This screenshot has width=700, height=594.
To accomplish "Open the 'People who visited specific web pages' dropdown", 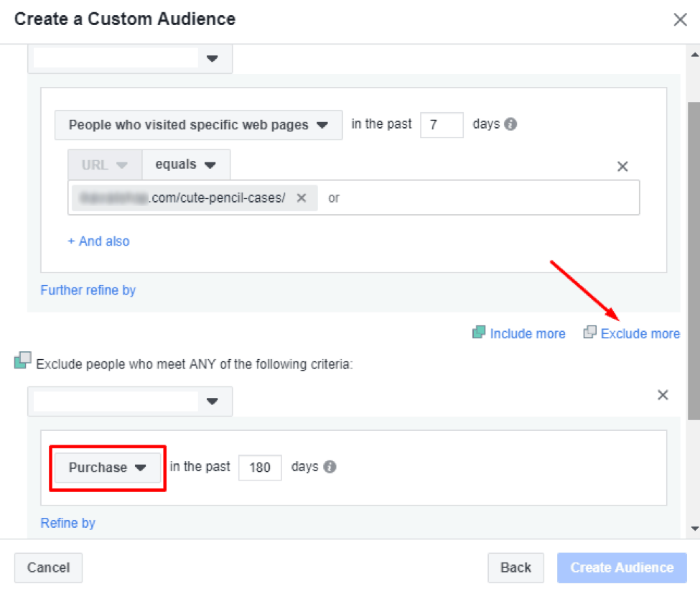I will [200, 124].
